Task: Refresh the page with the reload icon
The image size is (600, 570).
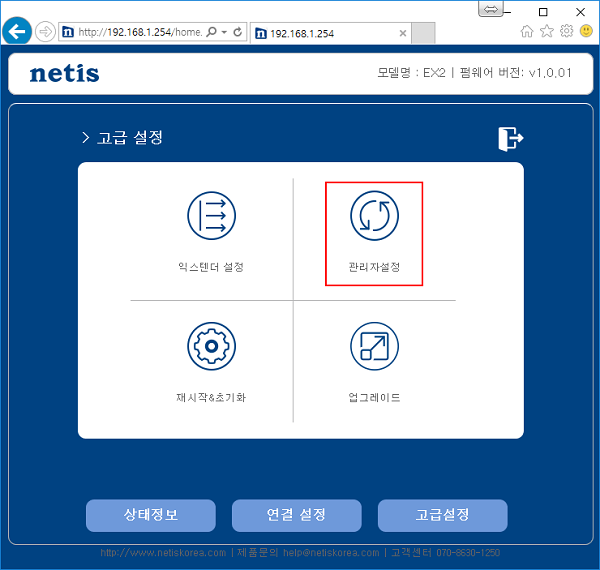Action: tap(238, 32)
